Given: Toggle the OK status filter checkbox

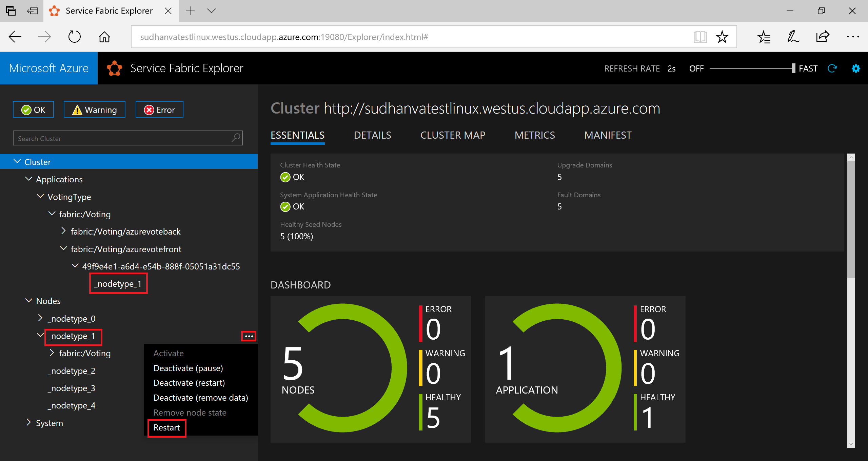Looking at the screenshot, I should click(x=32, y=110).
